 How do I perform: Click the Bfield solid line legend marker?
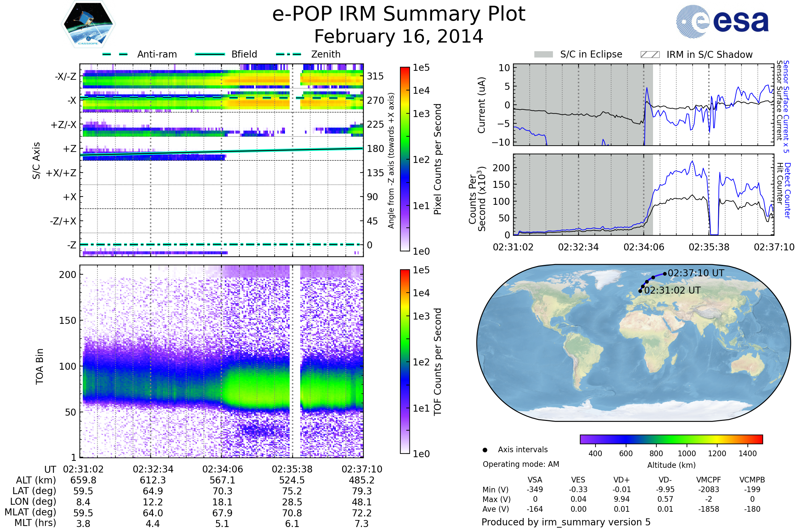click(x=210, y=54)
